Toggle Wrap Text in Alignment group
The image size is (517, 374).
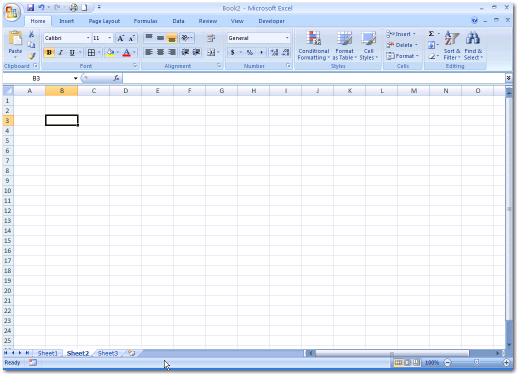coord(211,38)
